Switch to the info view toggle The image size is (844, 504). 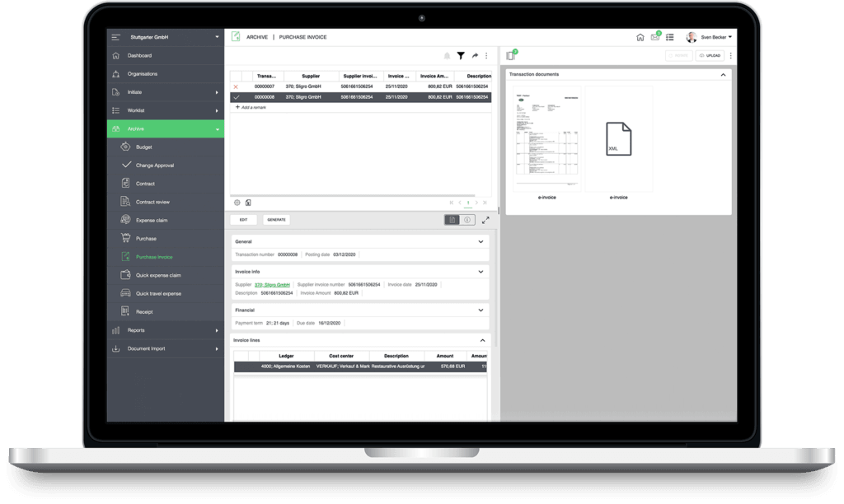pyautogui.click(x=467, y=220)
